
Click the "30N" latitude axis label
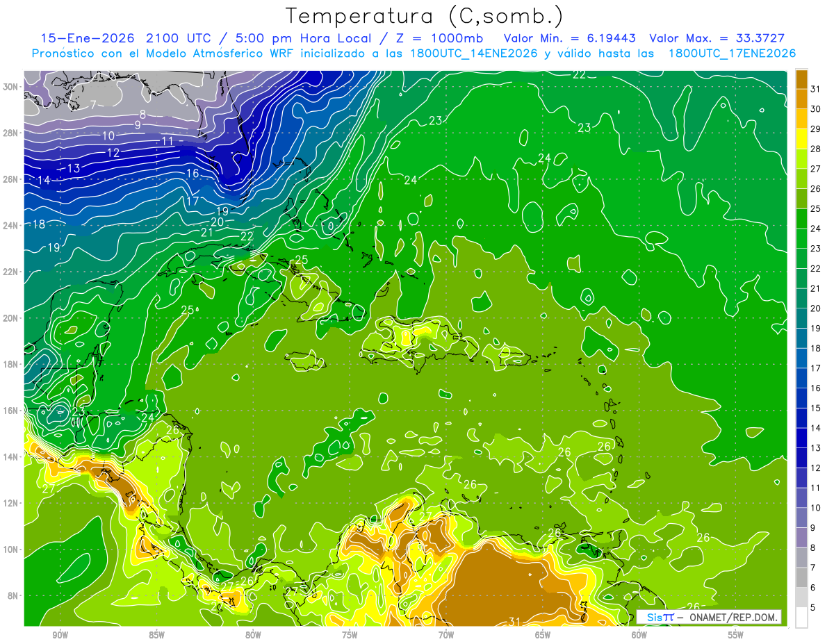[10, 86]
